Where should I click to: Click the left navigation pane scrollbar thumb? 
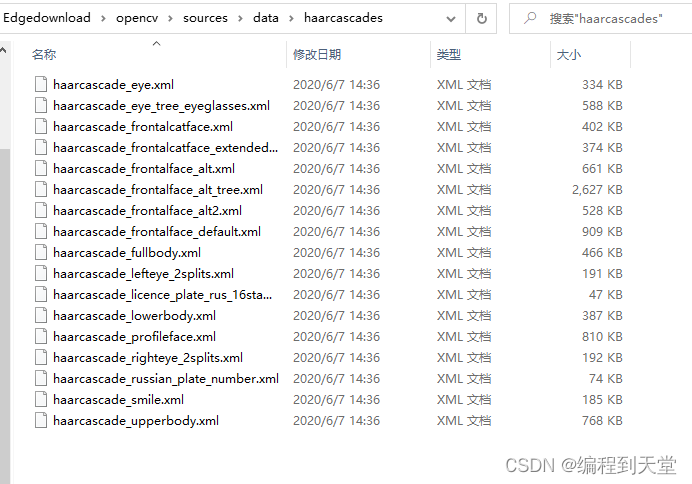click(4, 315)
